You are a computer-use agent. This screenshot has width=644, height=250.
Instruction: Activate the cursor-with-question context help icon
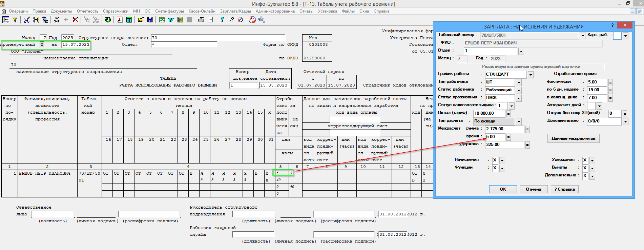pyautogui.click(x=231, y=20)
